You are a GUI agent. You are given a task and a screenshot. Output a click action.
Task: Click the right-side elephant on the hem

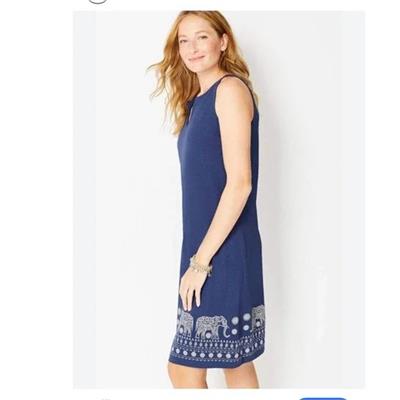tap(258, 315)
